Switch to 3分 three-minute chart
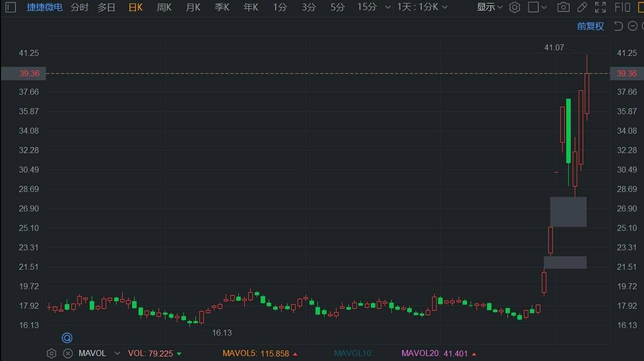 coord(309,7)
